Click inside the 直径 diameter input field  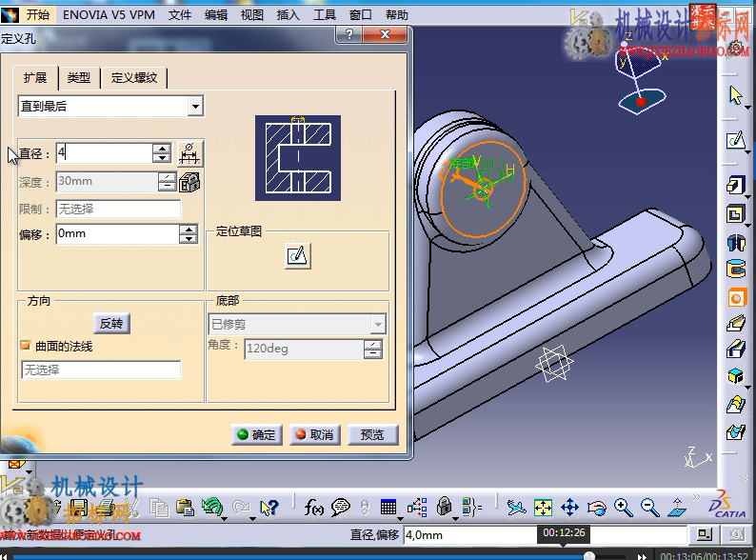104,153
